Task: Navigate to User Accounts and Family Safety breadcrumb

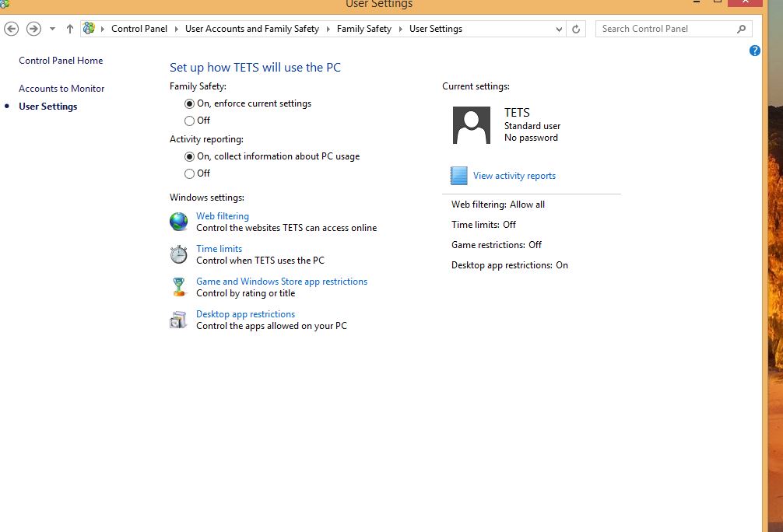Action: point(252,29)
